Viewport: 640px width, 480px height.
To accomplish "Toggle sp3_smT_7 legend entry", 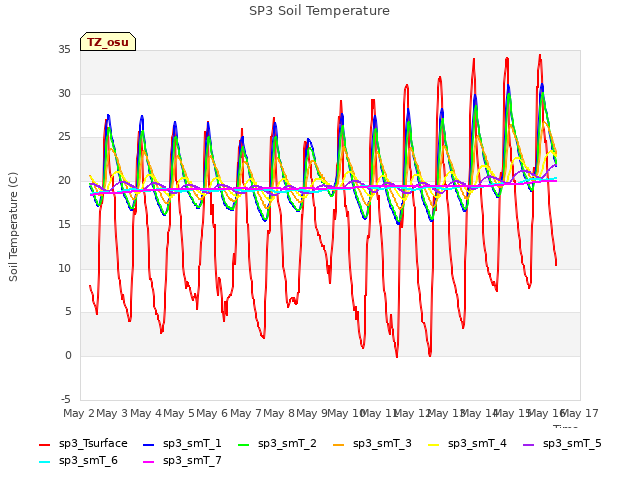I will point(182,461).
